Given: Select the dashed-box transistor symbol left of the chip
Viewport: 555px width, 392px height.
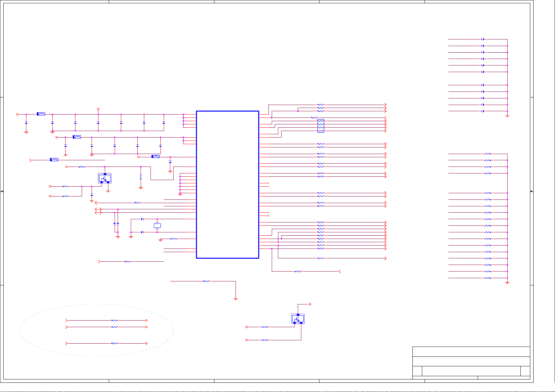Looking at the screenshot, I should click(x=105, y=178).
